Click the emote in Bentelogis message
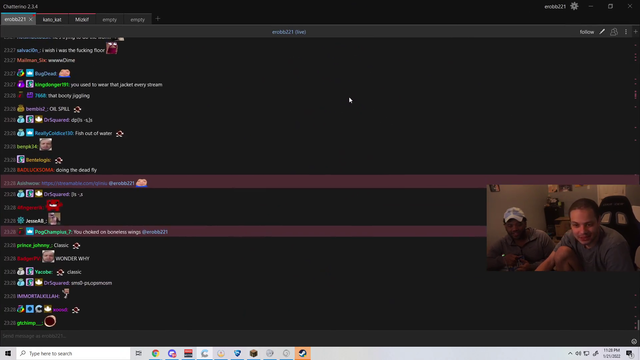Screen dimensions: 640x360 pos(58,160)
